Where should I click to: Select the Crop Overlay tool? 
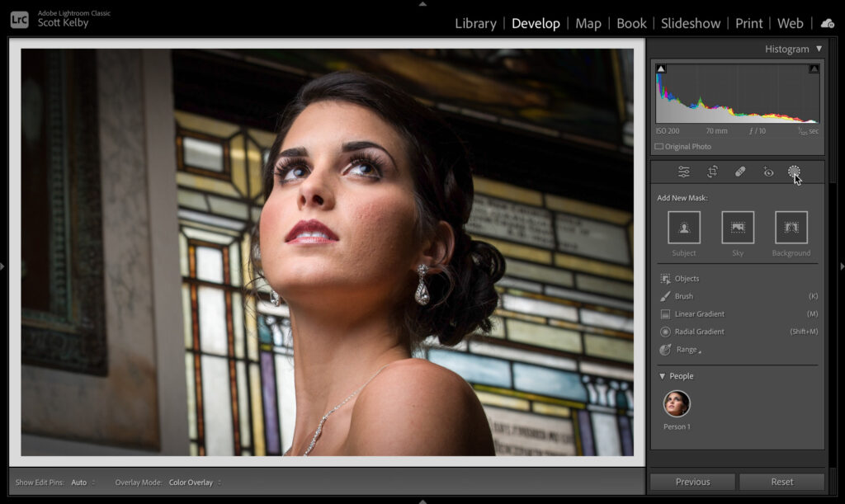tap(712, 172)
